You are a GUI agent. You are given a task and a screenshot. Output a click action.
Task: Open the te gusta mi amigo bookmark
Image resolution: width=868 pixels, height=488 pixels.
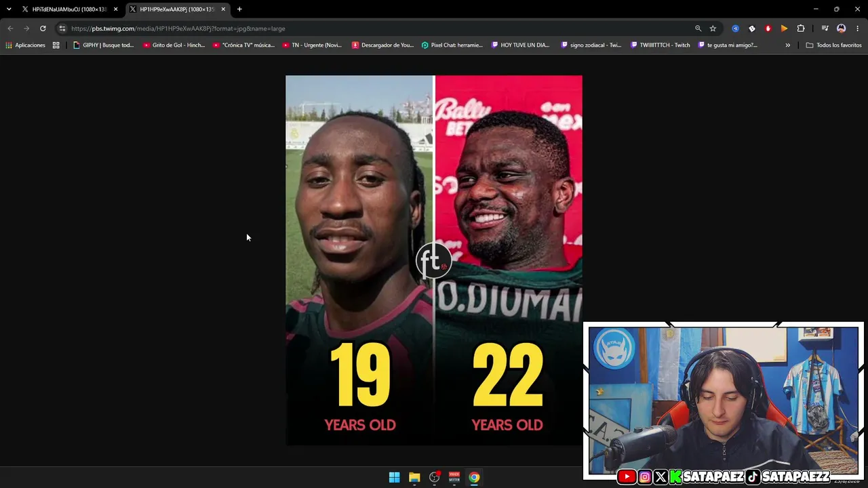tap(728, 45)
